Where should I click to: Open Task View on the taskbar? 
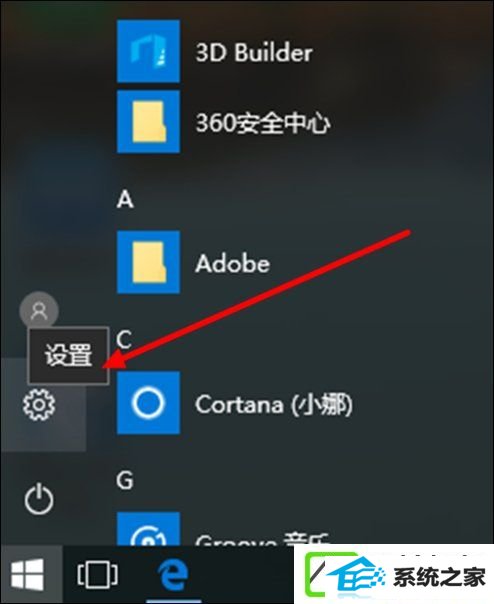(x=97, y=575)
